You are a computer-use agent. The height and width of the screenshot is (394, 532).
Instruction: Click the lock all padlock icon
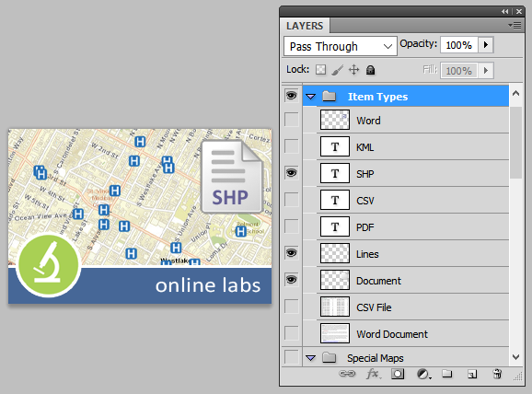371,70
